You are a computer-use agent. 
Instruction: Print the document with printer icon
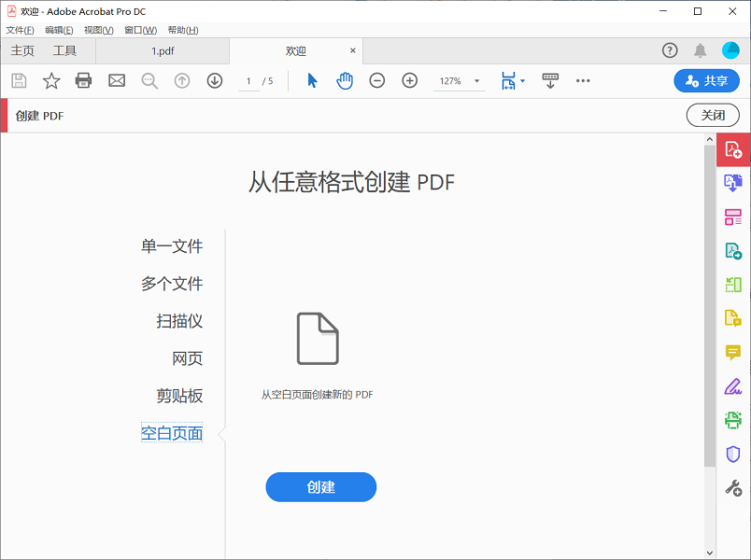(83, 80)
